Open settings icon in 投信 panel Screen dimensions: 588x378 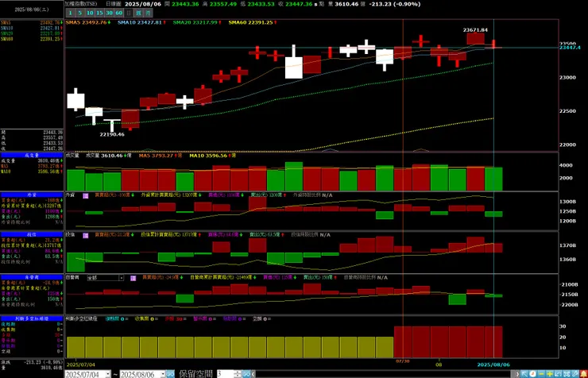pyautogui.click(x=86, y=236)
